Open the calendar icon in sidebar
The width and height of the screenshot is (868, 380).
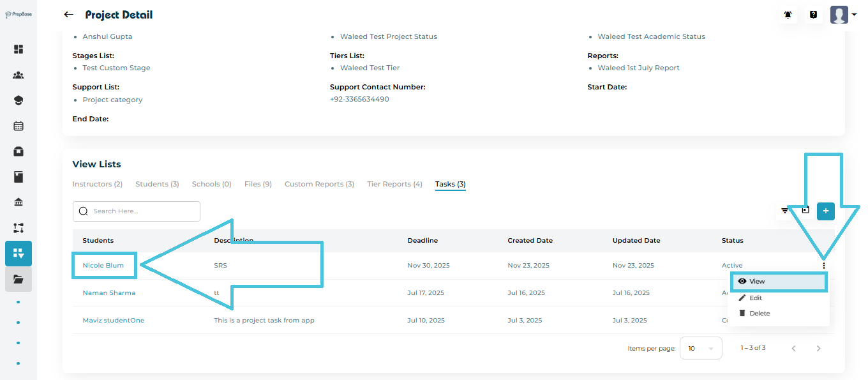(x=19, y=126)
